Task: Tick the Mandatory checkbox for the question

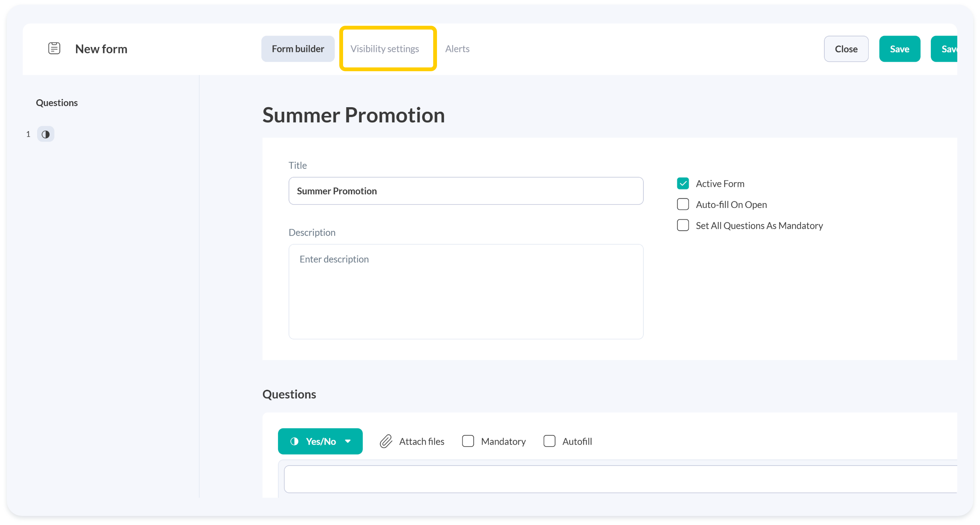Action: pos(468,441)
